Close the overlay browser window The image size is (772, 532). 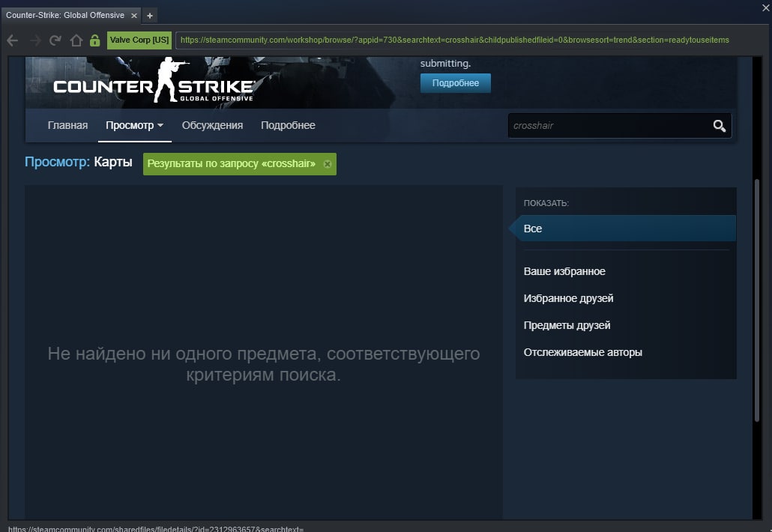[766, 7]
